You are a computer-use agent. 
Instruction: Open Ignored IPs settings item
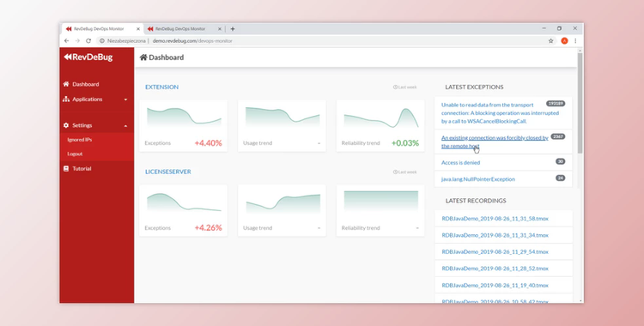click(79, 140)
